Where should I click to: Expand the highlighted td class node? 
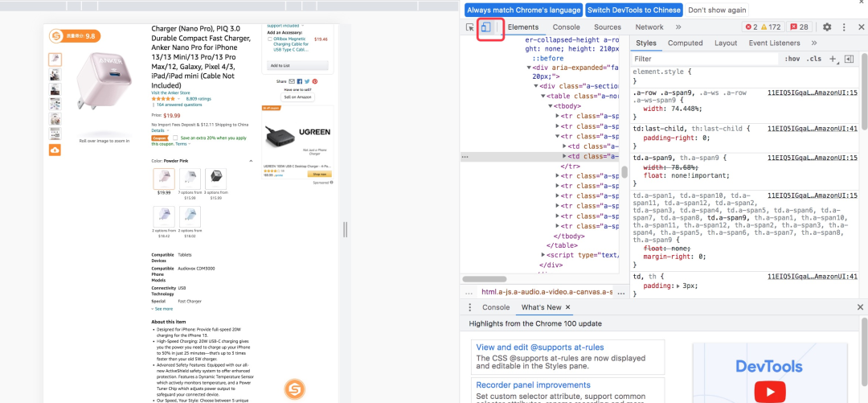coord(565,156)
